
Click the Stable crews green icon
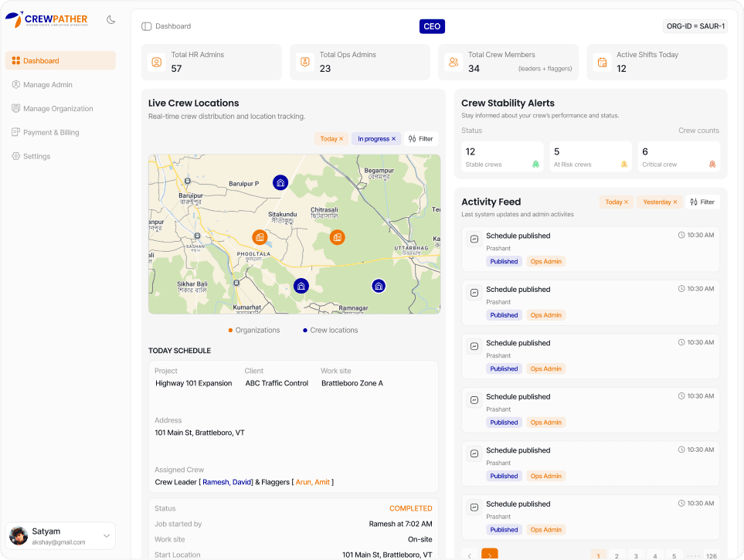[535, 165]
